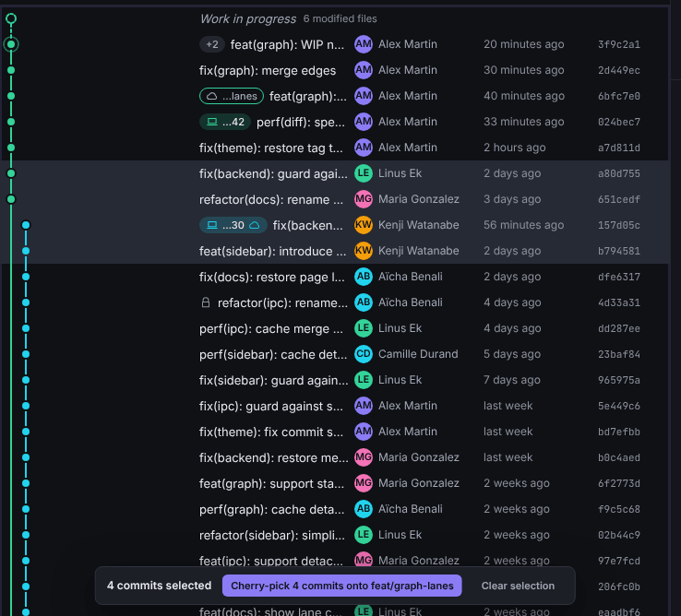Click the 33 minutes ago timestamp
The image size is (681, 616).
(524, 122)
